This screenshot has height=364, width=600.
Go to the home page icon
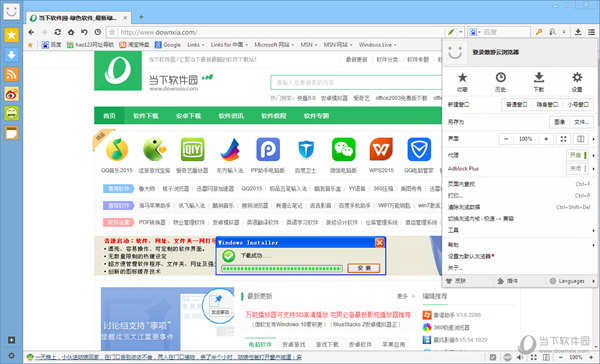[71, 32]
